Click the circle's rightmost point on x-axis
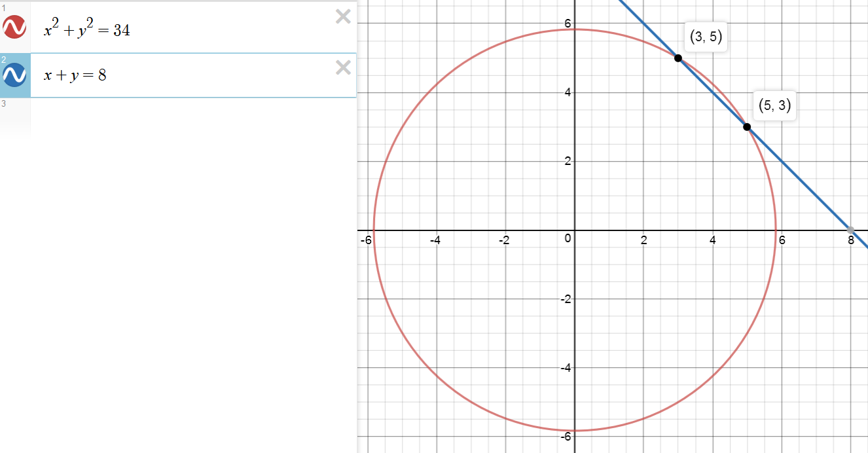 [776, 230]
